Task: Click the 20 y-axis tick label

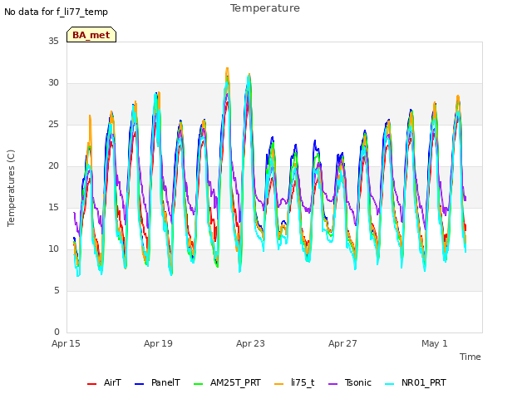Action: coord(53,166)
